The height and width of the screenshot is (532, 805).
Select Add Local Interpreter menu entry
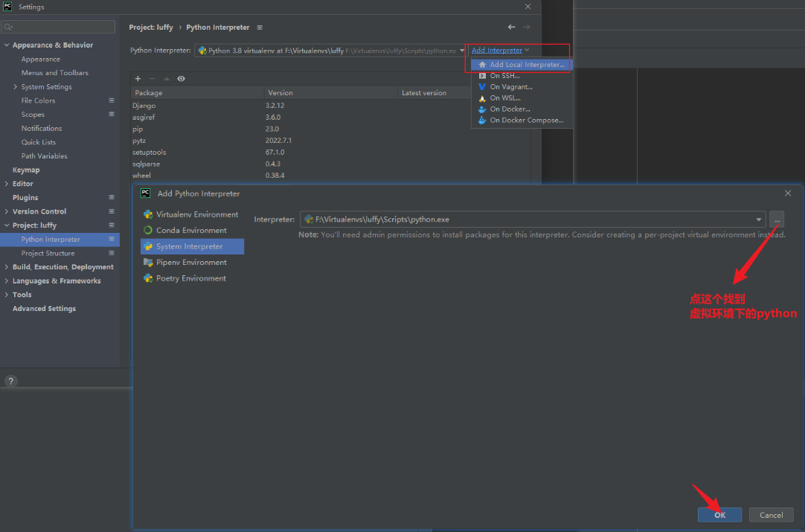pyautogui.click(x=522, y=65)
